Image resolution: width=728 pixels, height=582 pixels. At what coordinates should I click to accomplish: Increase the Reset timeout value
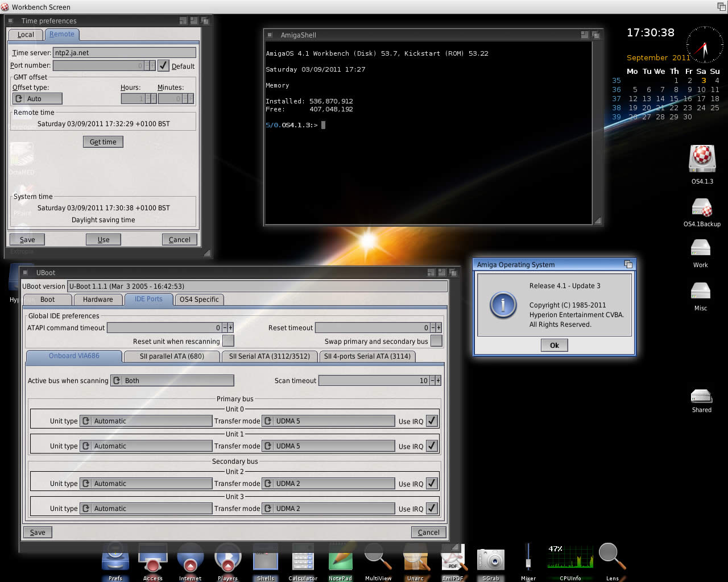click(439, 328)
